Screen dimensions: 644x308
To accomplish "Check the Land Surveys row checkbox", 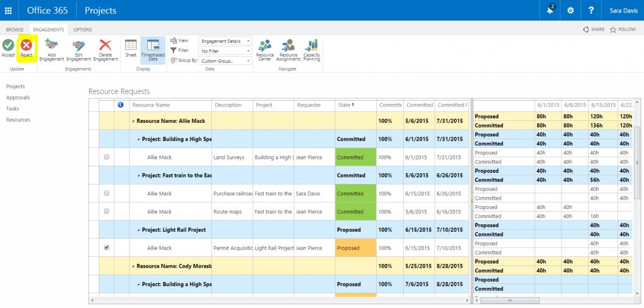I will [106, 157].
